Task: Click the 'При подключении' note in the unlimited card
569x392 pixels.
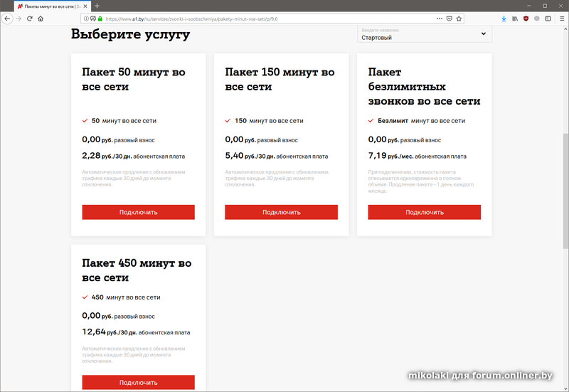Action: (x=421, y=181)
